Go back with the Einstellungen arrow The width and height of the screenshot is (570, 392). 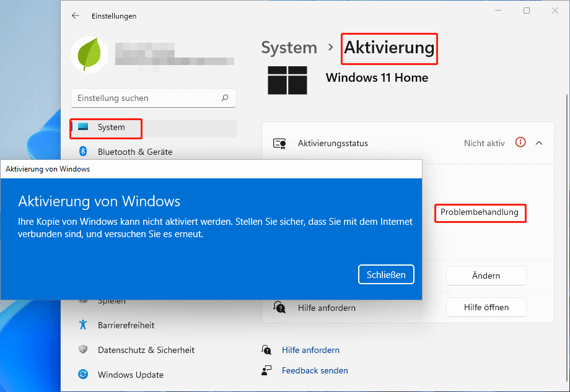pyautogui.click(x=75, y=15)
